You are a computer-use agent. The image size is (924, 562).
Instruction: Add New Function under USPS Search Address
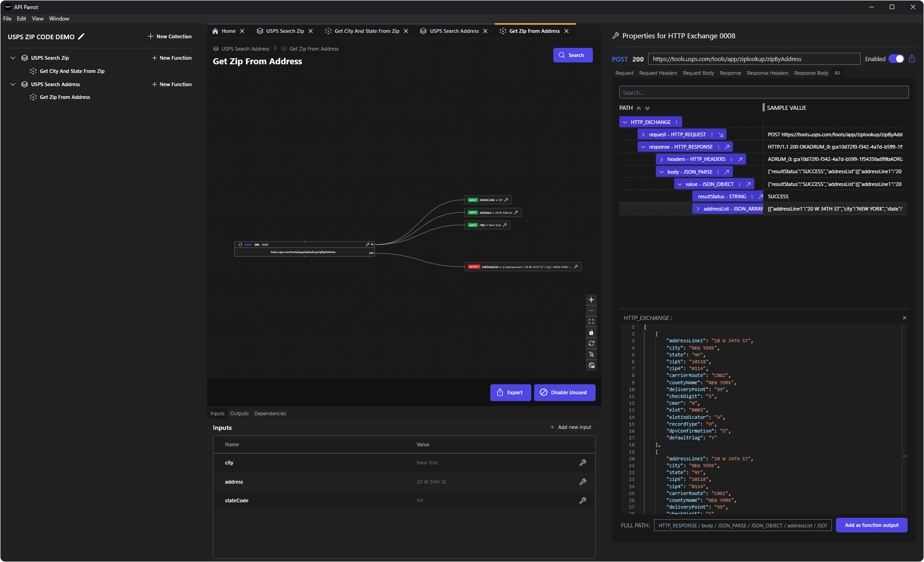[171, 84]
